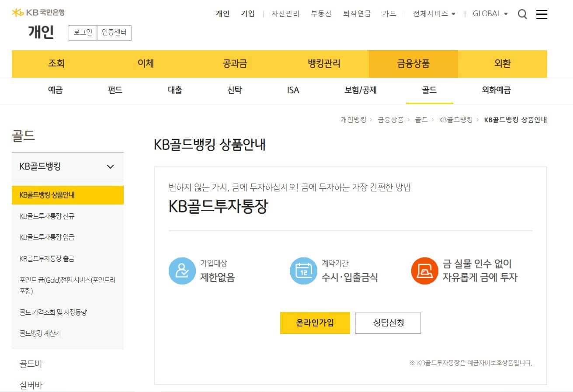Open 부동산 link
The width and height of the screenshot is (573, 392).
point(321,14)
